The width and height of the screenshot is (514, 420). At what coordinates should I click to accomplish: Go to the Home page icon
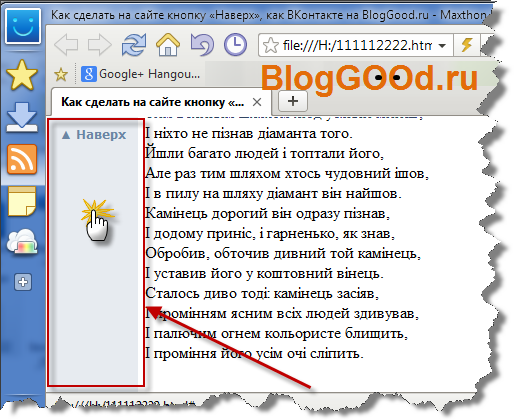tap(168, 44)
